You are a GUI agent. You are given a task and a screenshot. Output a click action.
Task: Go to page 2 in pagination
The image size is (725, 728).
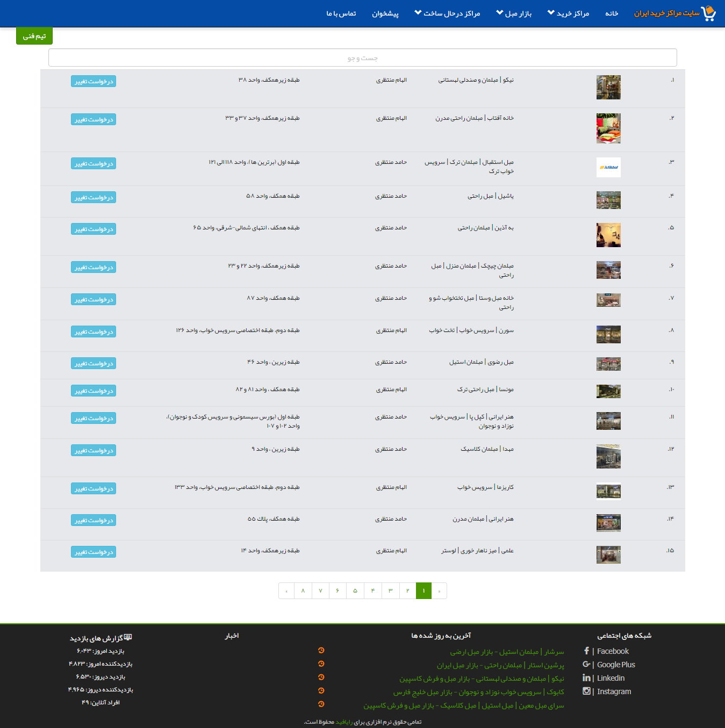407,591
